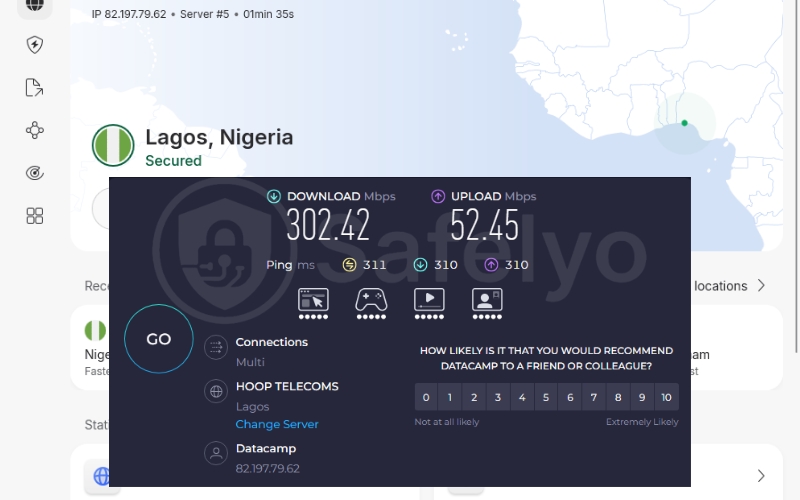The width and height of the screenshot is (800, 500).
Task: Click the globe icon in bottom left card
Action: [101, 476]
